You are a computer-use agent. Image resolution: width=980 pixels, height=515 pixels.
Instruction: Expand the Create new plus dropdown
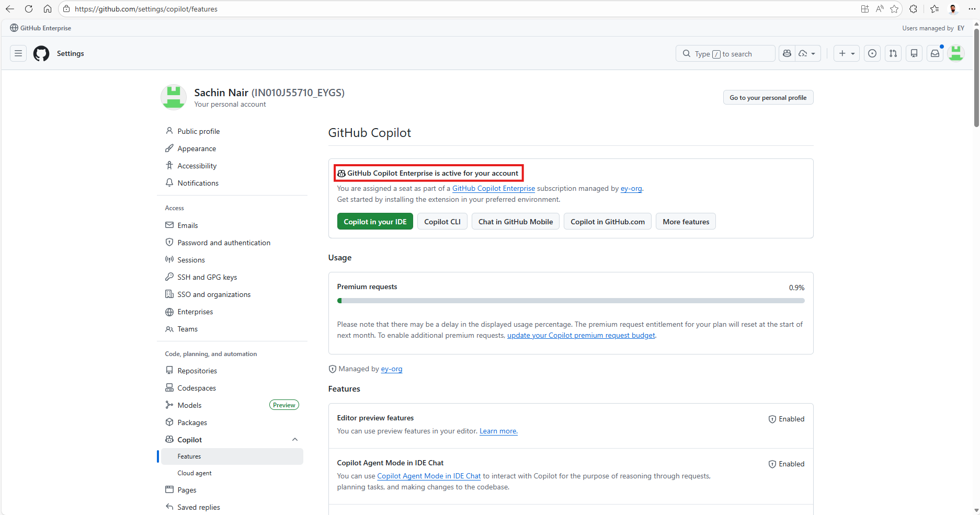pos(846,53)
